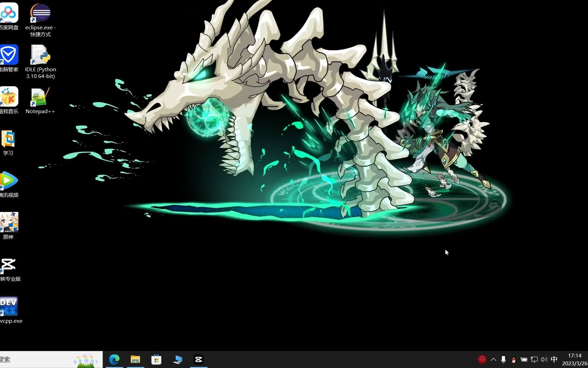Image resolution: width=588 pixels, height=368 pixels.
Task: Open network settings tray icon
Action: 534,359
